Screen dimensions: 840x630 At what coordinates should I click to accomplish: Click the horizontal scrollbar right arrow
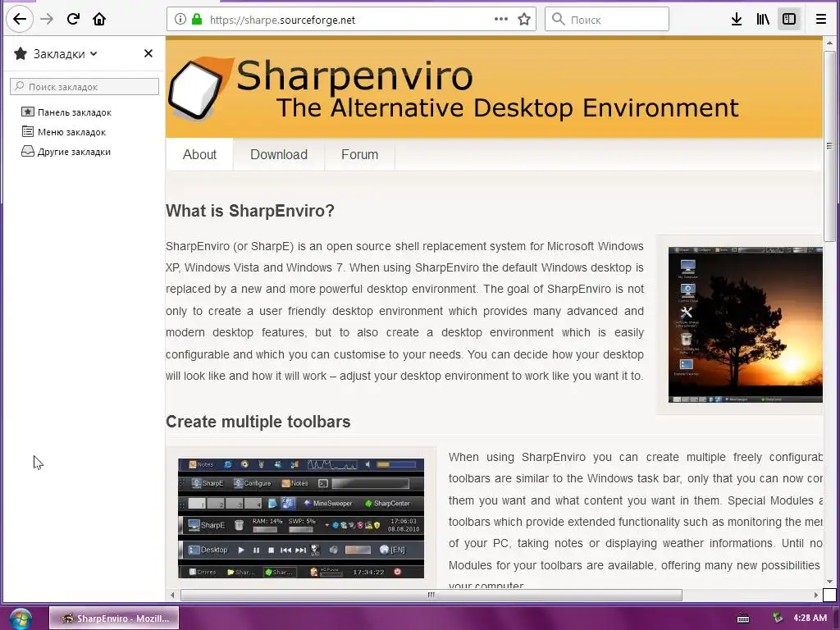816,595
